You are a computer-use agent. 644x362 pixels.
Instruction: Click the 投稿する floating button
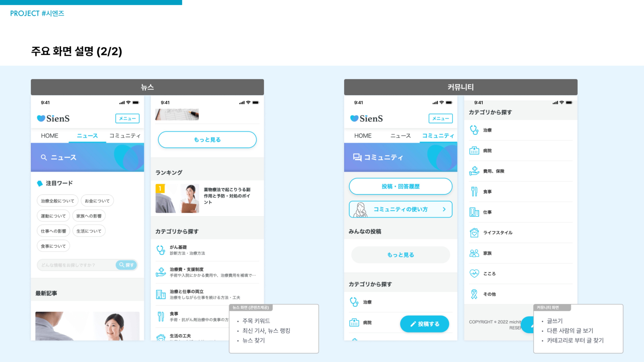[424, 324]
